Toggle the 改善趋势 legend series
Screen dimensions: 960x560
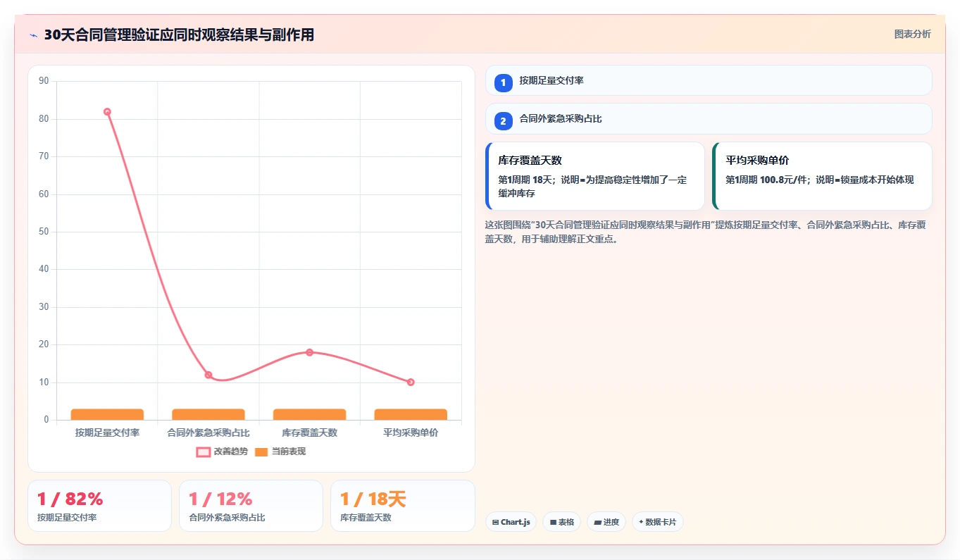pyautogui.click(x=222, y=452)
